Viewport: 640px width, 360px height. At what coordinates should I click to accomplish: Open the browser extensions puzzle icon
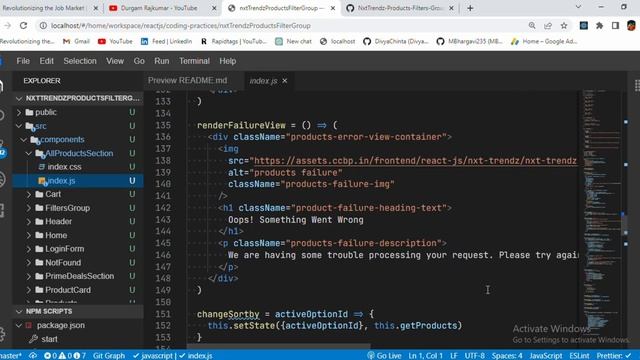click(600, 25)
